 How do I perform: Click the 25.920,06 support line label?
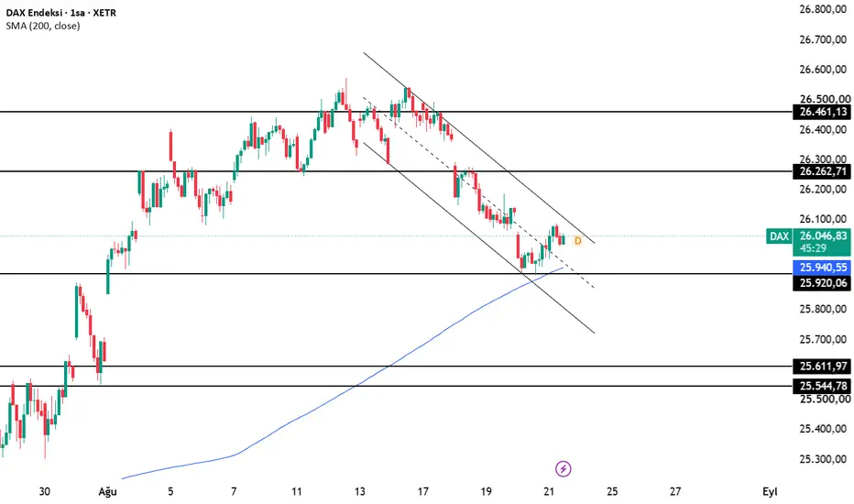822,283
